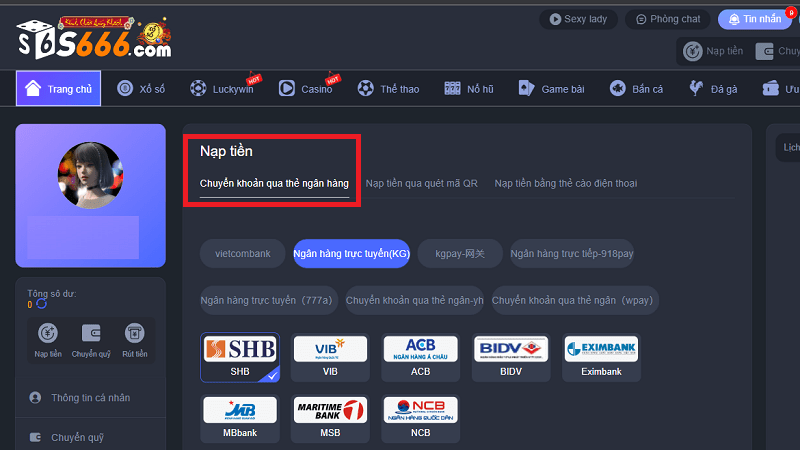Choose the vietcombank channel

click(242, 254)
